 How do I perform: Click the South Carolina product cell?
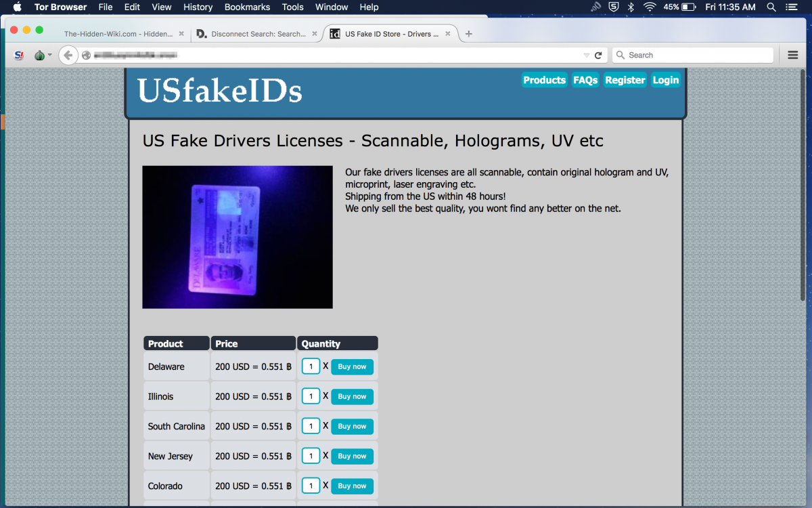177,426
